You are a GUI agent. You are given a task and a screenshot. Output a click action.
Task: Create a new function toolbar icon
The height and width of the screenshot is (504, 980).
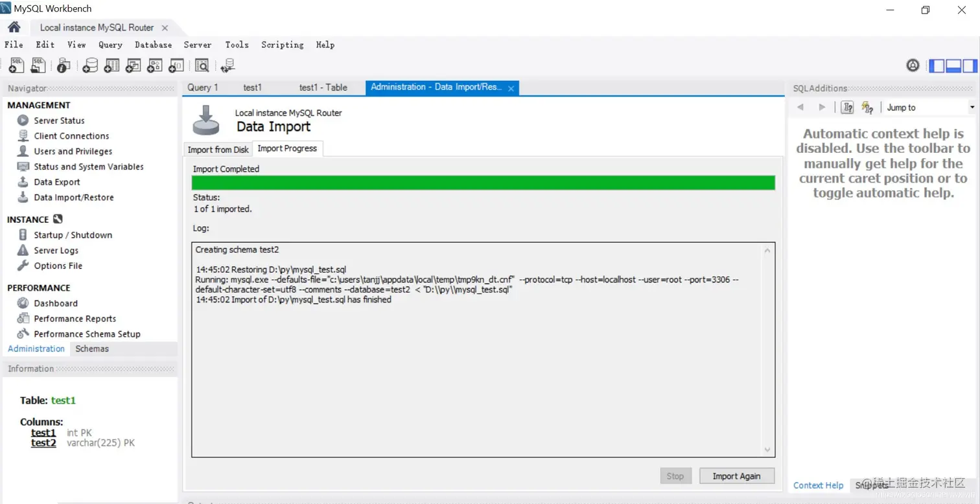[x=176, y=65]
